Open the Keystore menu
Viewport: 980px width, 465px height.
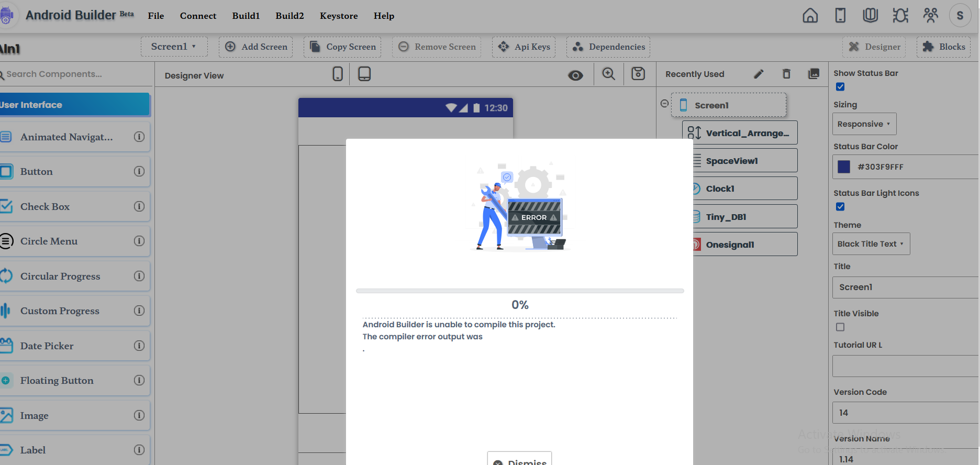[x=339, y=16]
